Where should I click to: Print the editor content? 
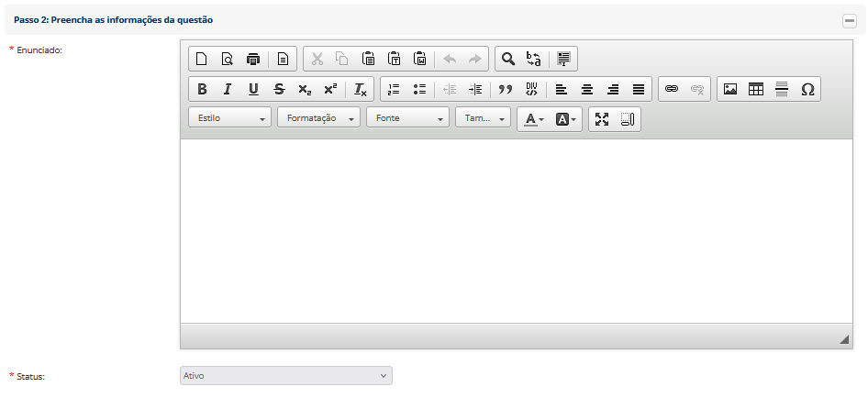253,59
